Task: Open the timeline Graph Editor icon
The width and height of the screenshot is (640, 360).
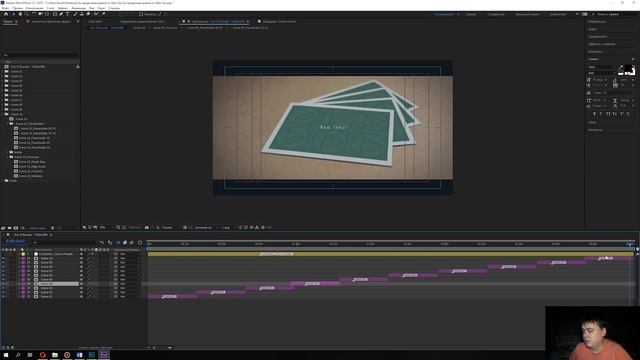Action: point(140,242)
